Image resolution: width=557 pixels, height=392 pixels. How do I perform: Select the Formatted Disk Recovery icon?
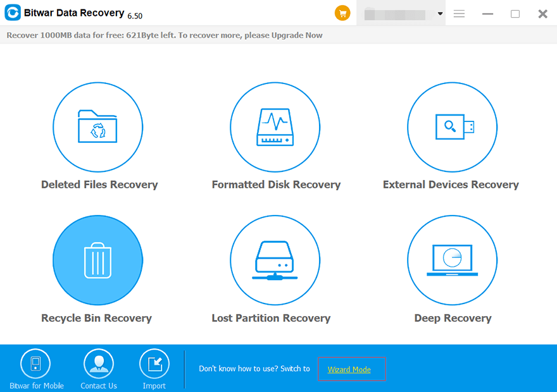275,127
